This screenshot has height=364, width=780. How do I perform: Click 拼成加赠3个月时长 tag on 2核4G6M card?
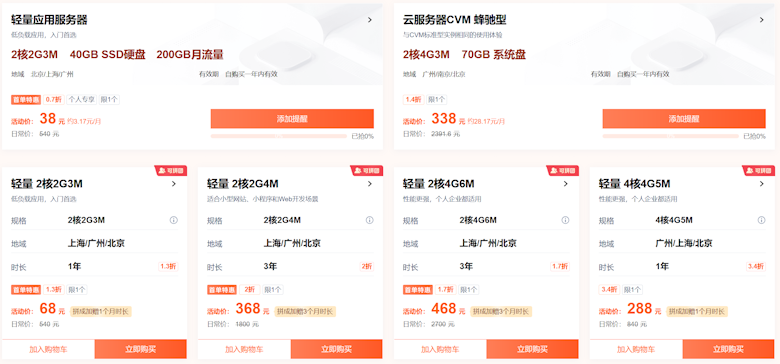pos(501,312)
